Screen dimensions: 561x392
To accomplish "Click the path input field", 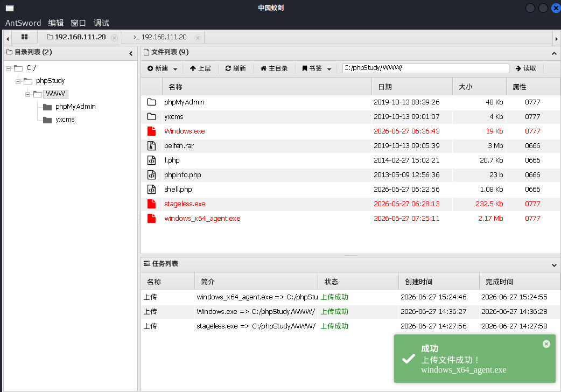I will 426,68.
